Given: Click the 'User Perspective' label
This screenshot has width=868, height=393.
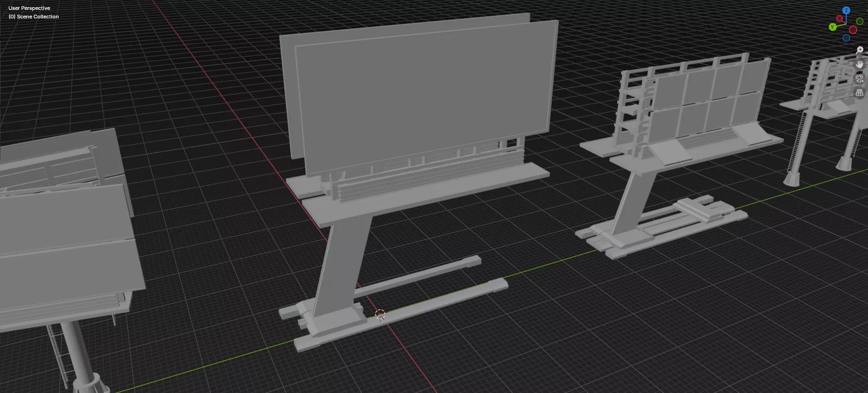Looking at the screenshot, I should pos(29,8).
